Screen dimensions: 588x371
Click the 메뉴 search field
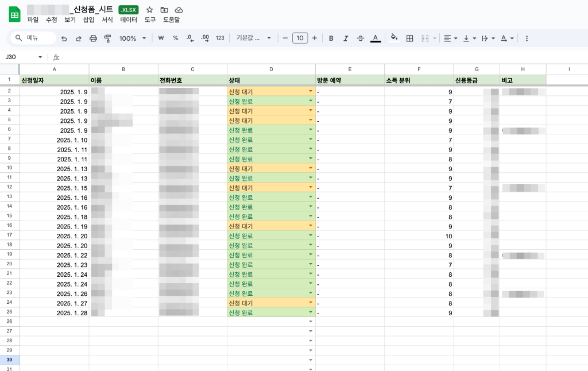33,38
